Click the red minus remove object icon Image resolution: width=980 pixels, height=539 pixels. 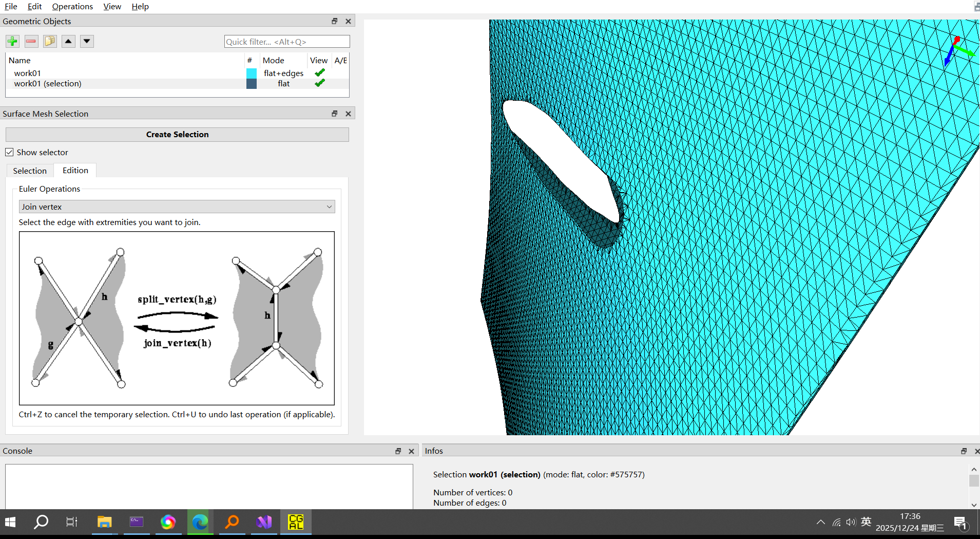click(31, 41)
